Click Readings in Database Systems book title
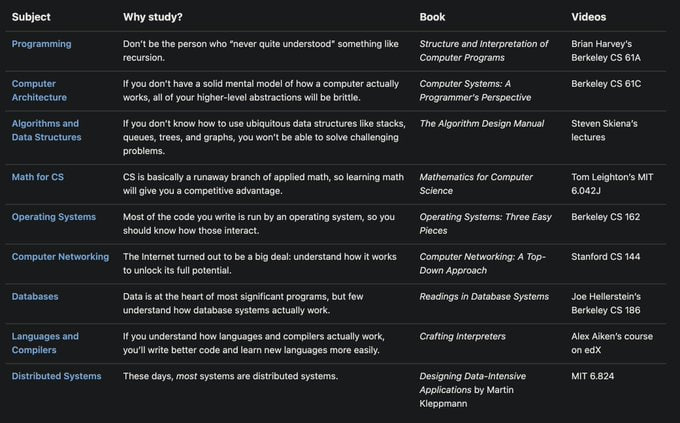Screen dimensions: 680x423 click(484, 297)
